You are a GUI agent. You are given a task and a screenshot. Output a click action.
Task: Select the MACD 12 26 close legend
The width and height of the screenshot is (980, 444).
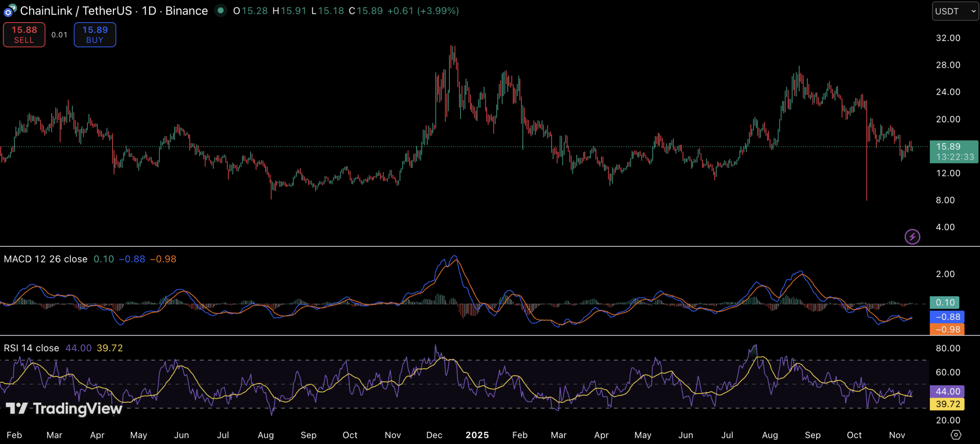coord(46,259)
